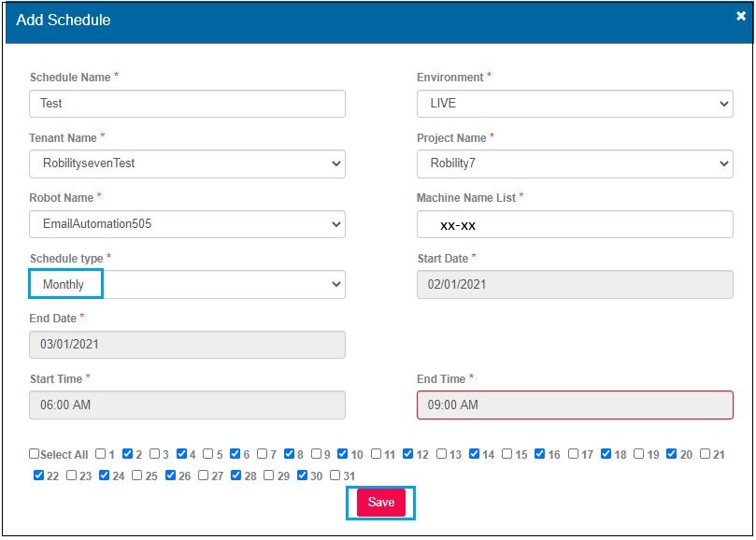Click the Schedule Name text field
Image resolution: width=756 pixels, height=540 pixels.
(x=187, y=104)
